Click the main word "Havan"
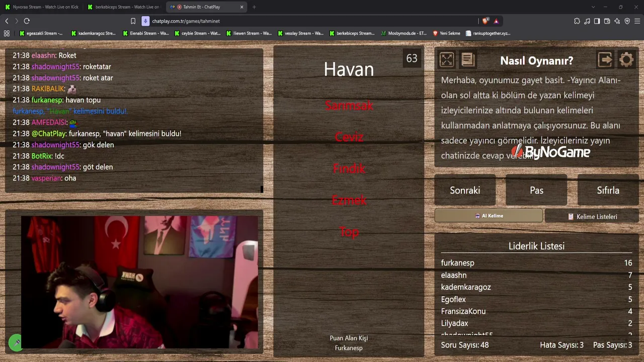This screenshot has height=362, width=644. point(349,69)
